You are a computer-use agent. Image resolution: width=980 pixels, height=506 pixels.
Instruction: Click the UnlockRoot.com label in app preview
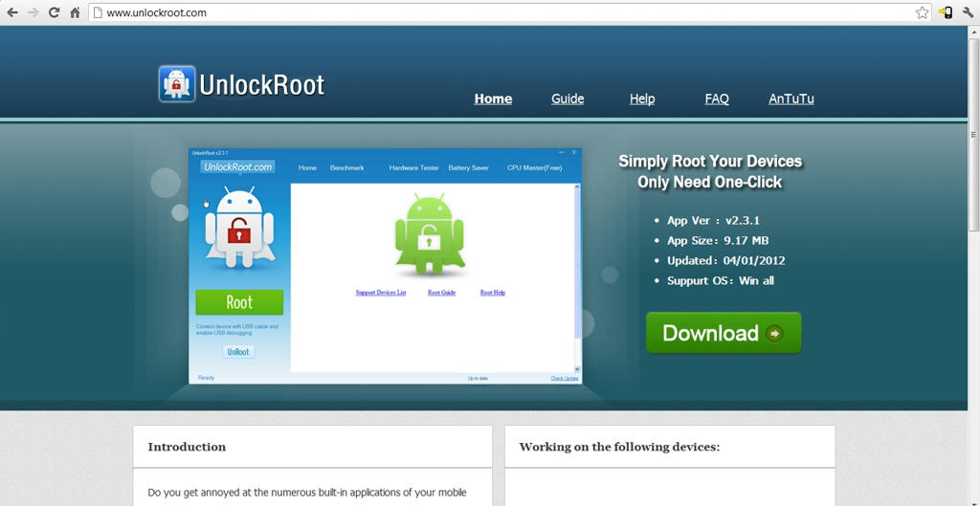click(x=237, y=166)
